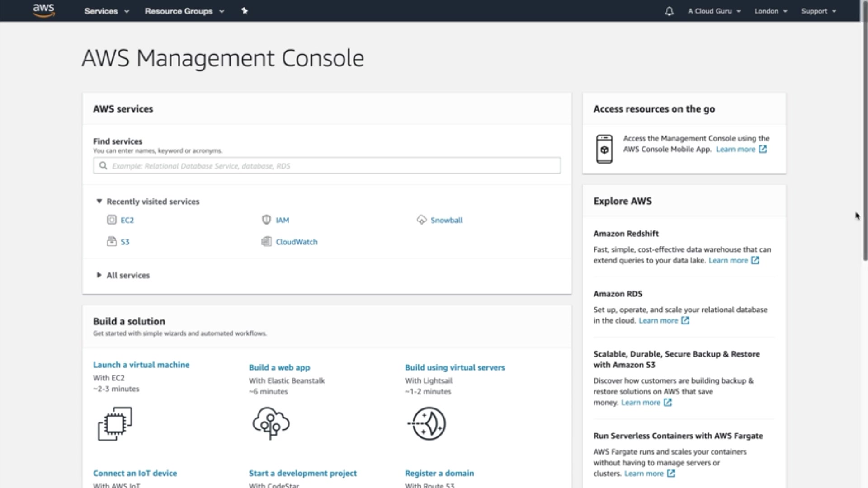Click Learn more under Amazon Redshift
The image size is (868, 488).
(x=728, y=261)
